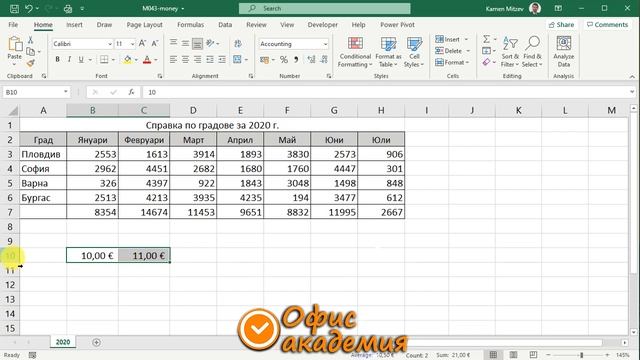Open the Cell Styles gallery
This screenshot has height=360, width=640.
[414, 52]
